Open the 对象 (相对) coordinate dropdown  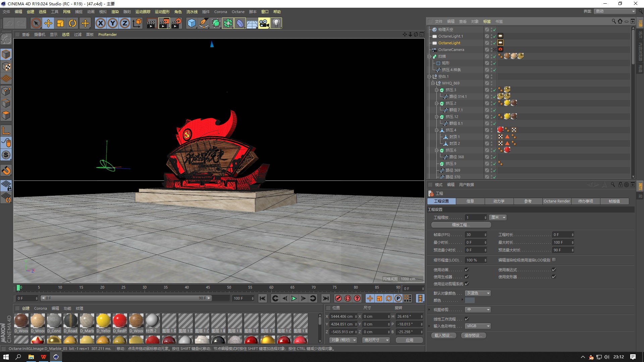343,340
